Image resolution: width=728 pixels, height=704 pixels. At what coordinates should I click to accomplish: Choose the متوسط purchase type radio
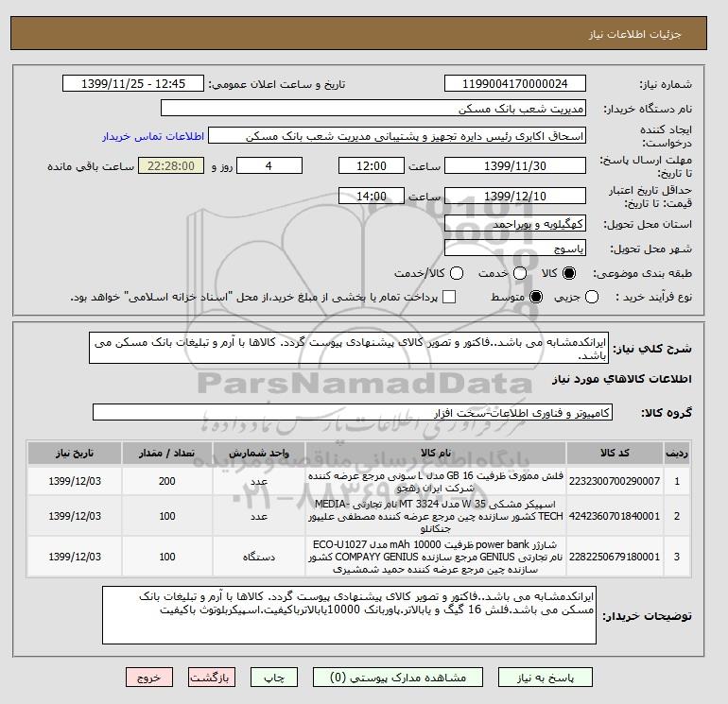(536, 297)
